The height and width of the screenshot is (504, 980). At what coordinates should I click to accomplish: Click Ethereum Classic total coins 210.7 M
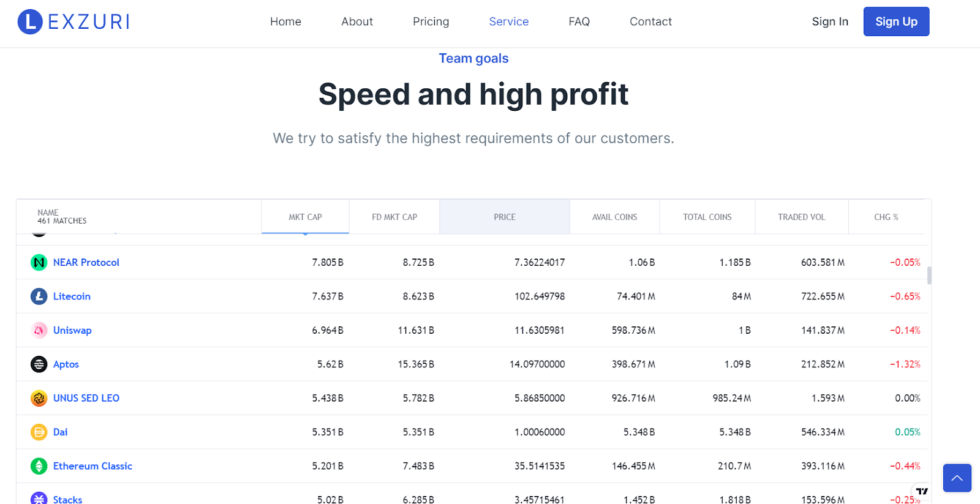734,466
